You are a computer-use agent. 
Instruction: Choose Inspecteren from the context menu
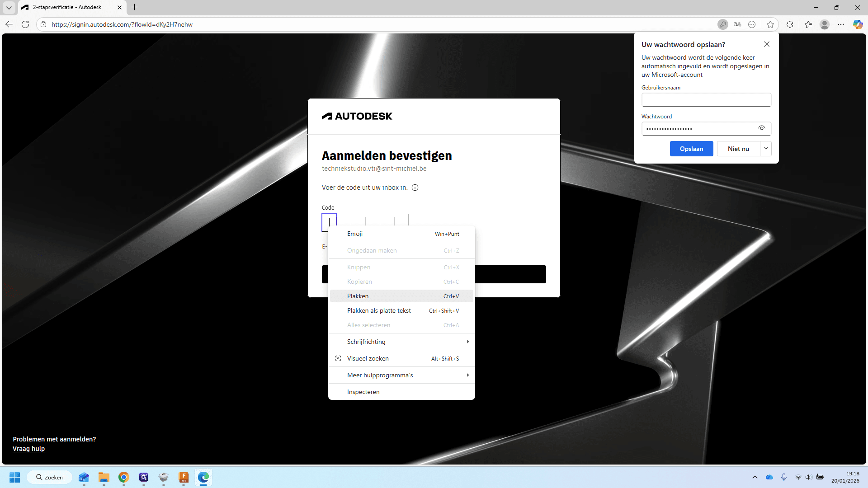tap(401, 392)
